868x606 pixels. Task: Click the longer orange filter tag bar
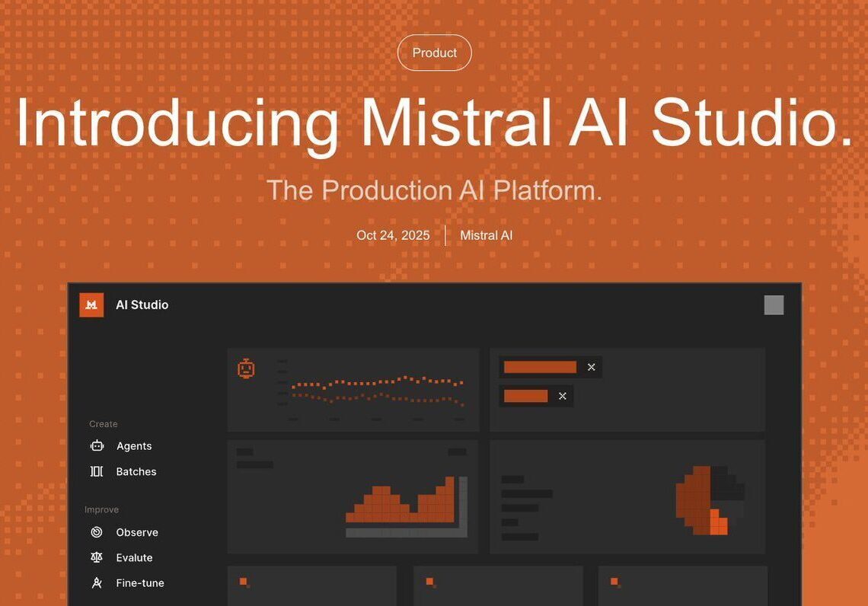coord(541,367)
